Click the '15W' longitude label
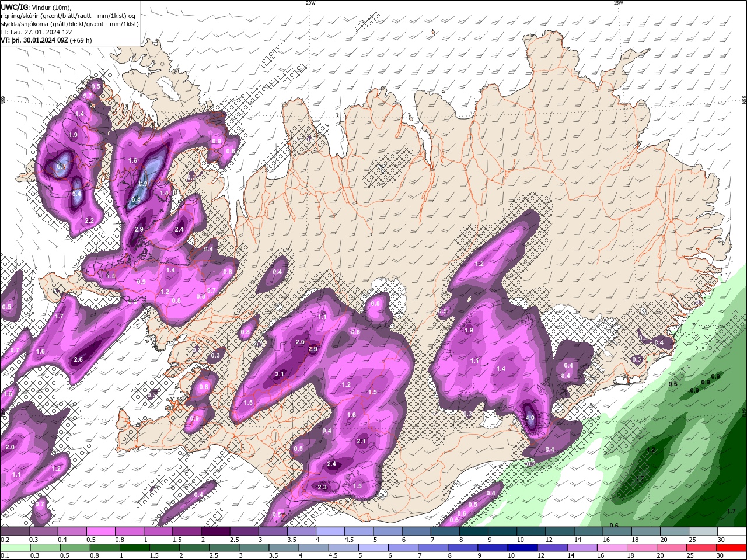The width and height of the screenshot is (747, 560). 618,3
